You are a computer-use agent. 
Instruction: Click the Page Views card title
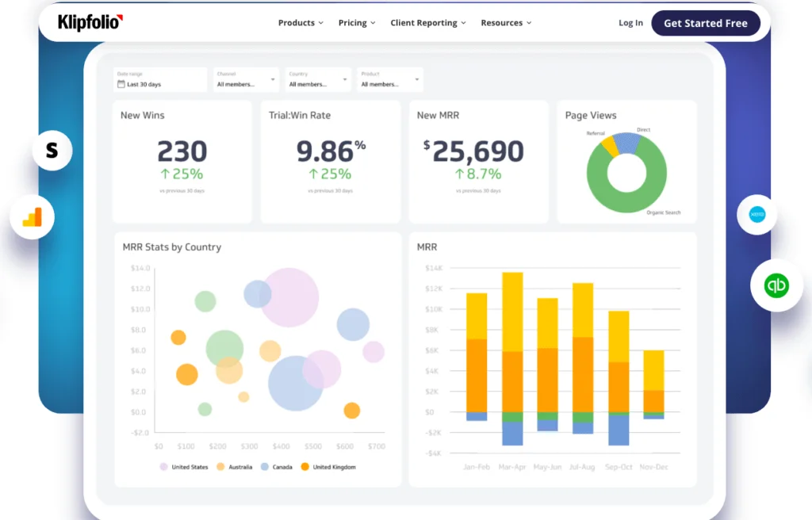(591, 116)
